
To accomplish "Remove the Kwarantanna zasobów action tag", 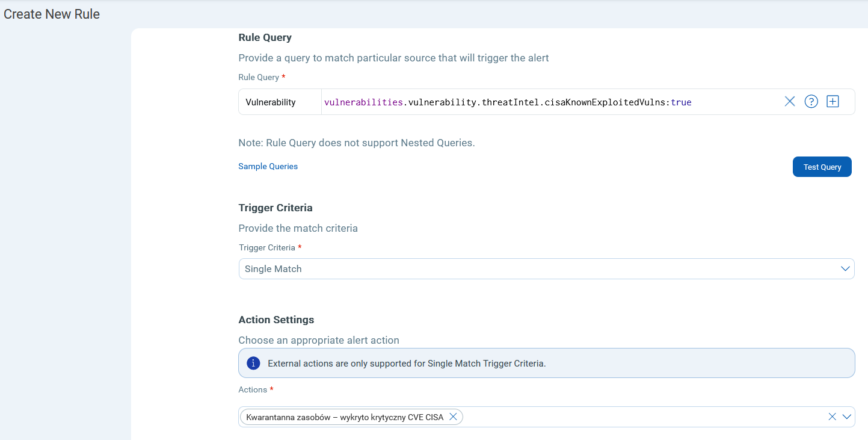I will [x=454, y=417].
